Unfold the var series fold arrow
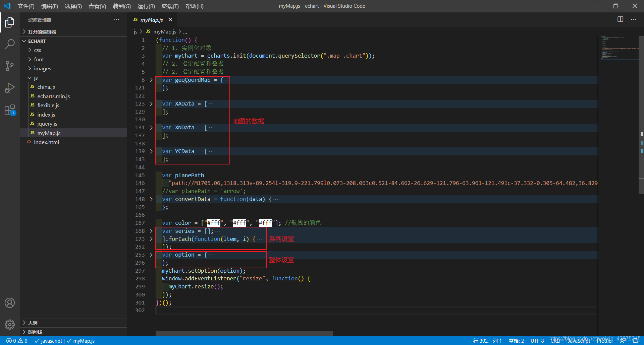 point(151,231)
